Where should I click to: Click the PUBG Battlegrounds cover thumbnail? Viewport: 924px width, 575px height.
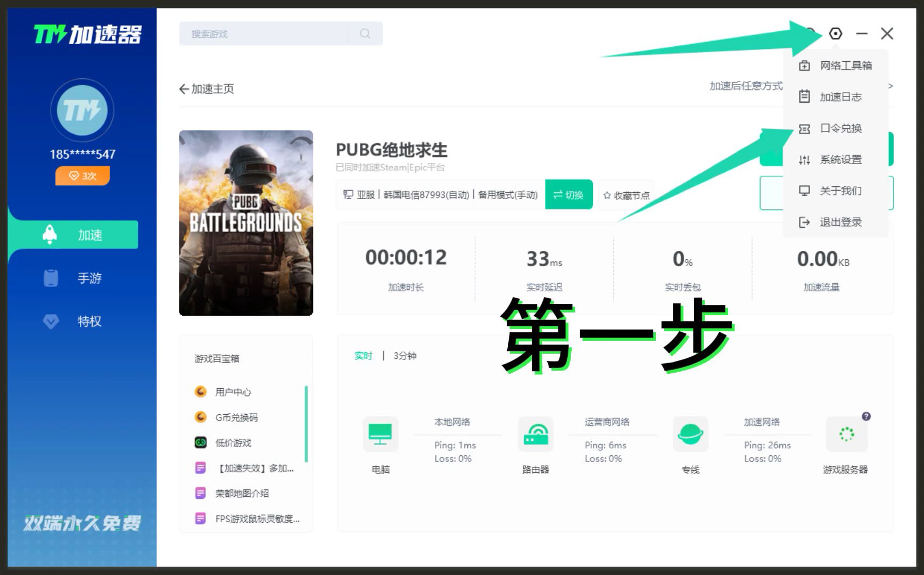pos(246,223)
